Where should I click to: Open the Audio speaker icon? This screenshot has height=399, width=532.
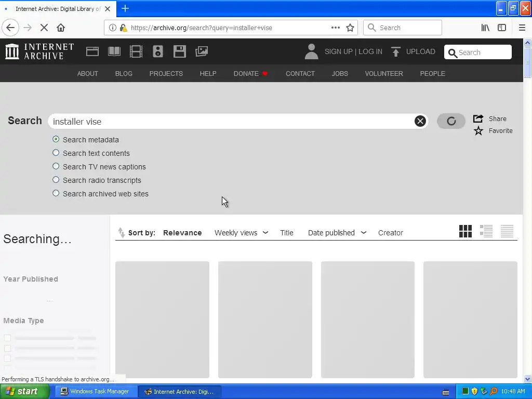pyautogui.click(x=158, y=51)
